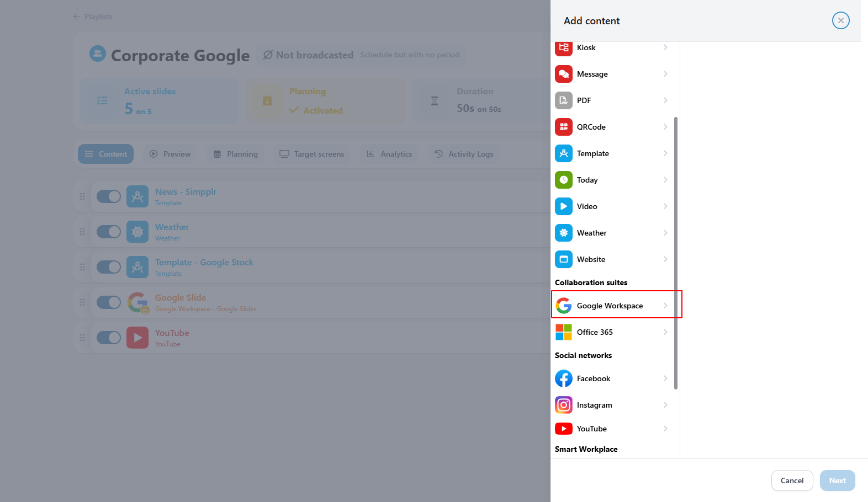The height and width of the screenshot is (502, 868).
Task: Expand the Message chevron arrow
Action: pyautogui.click(x=665, y=74)
